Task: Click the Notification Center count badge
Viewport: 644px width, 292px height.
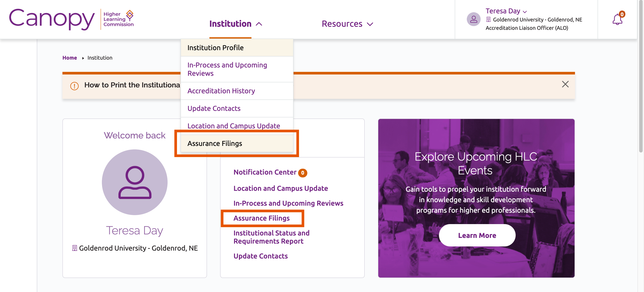Action: coord(303,173)
